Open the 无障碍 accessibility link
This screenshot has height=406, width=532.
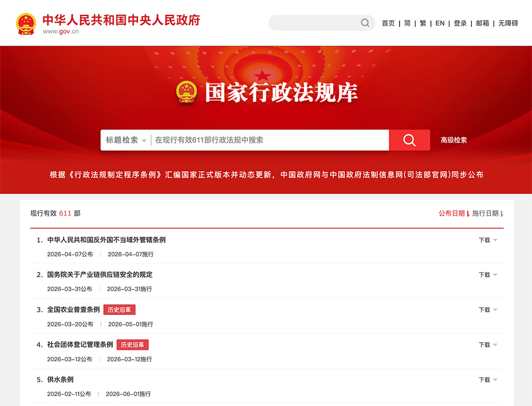pos(508,23)
